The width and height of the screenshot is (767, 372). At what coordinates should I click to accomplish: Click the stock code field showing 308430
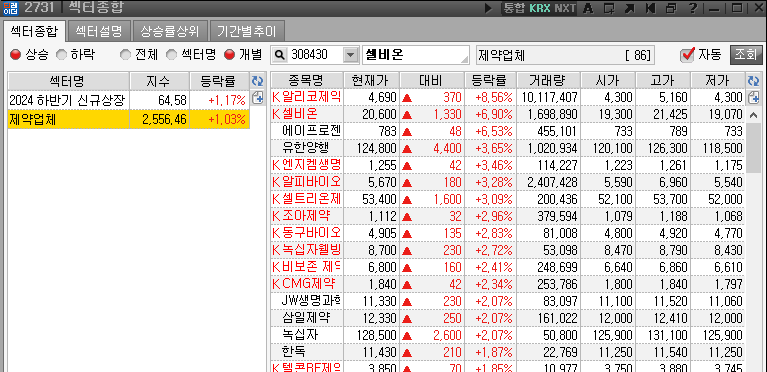[314, 55]
